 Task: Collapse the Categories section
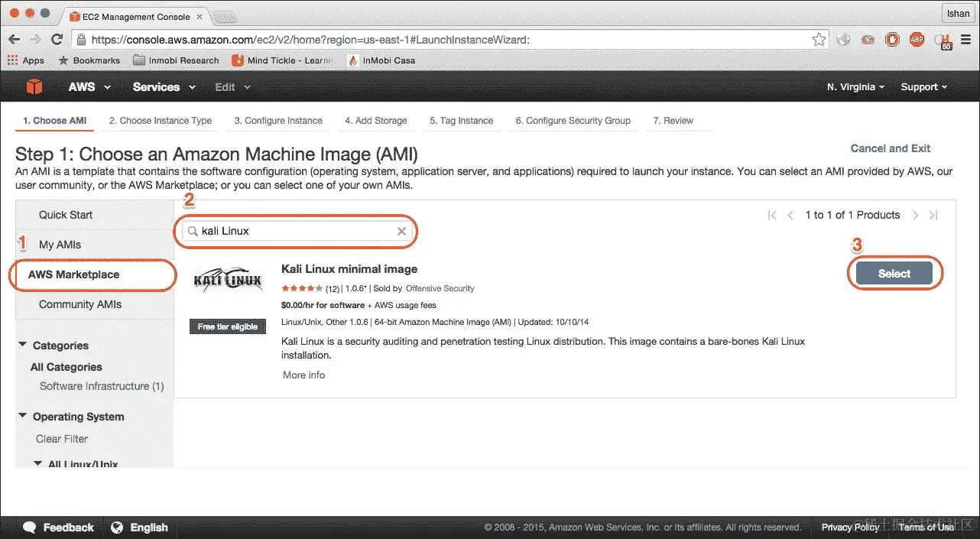[x=23, y=346]
